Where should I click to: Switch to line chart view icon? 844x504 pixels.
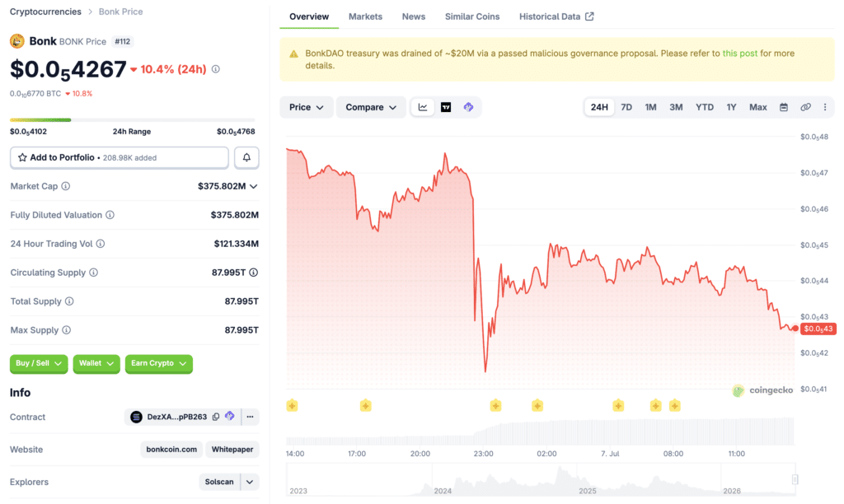tap(423, 107)
